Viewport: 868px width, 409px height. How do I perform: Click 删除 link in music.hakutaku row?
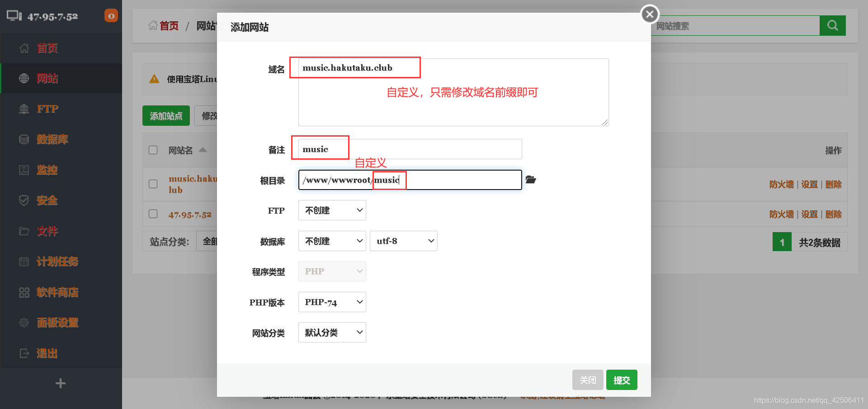[x=833, y=184]
